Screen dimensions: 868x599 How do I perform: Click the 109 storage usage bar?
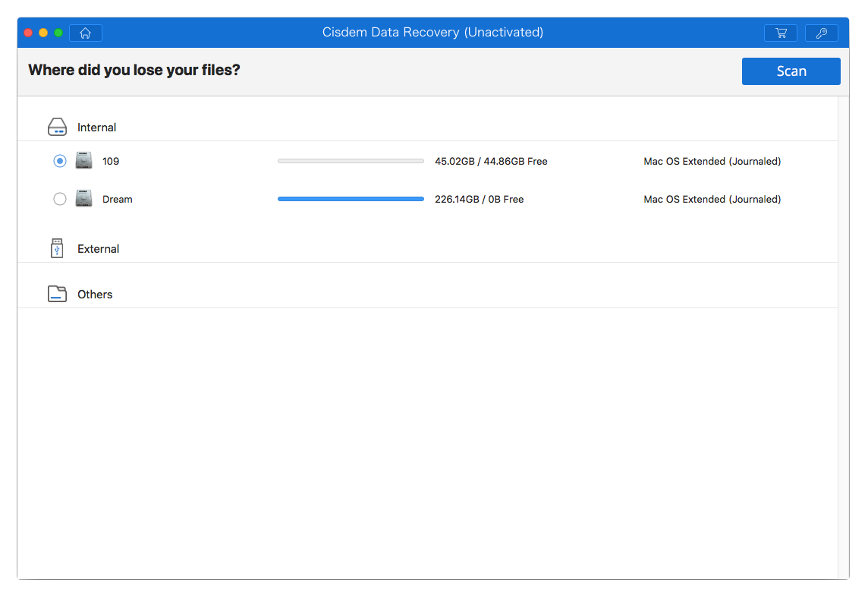point(350,160)
